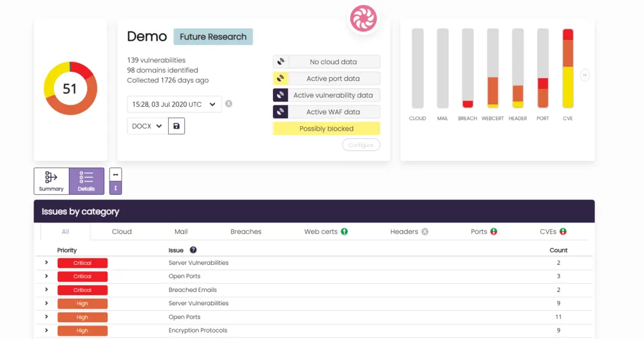The width and height of the screenshot is (644, 339).
Task: Click the double-arrow icon beside the bar chart
Action: pos(585,75)
